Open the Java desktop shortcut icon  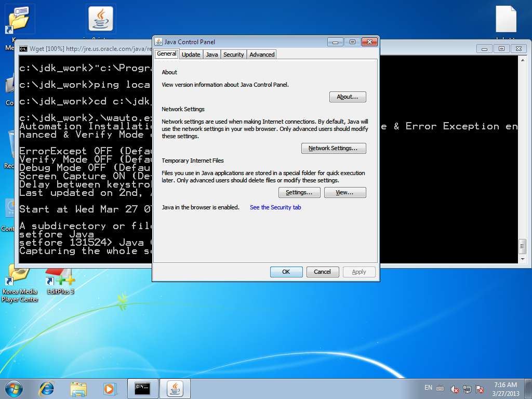(x=101, y=19)
